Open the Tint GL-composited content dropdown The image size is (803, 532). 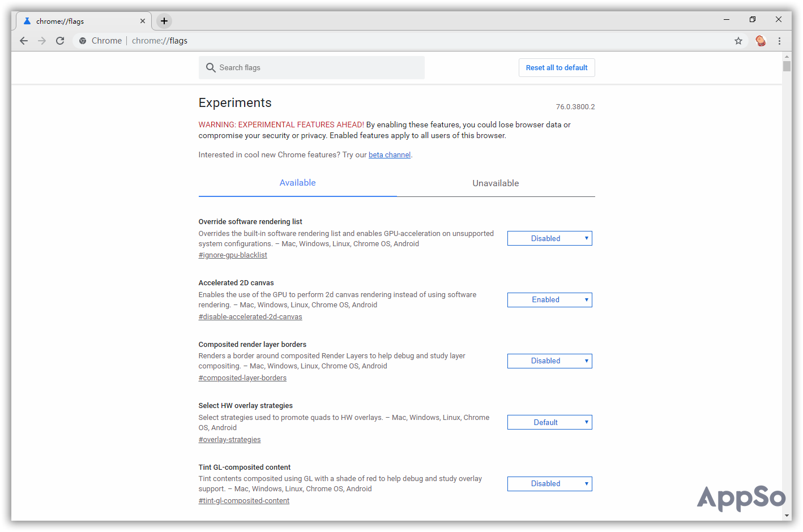pos(550,484)
